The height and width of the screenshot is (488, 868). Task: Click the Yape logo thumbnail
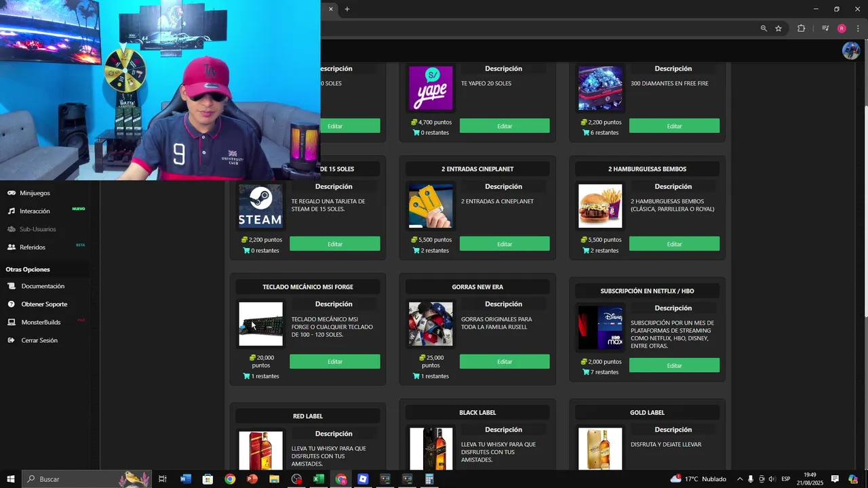431,88
